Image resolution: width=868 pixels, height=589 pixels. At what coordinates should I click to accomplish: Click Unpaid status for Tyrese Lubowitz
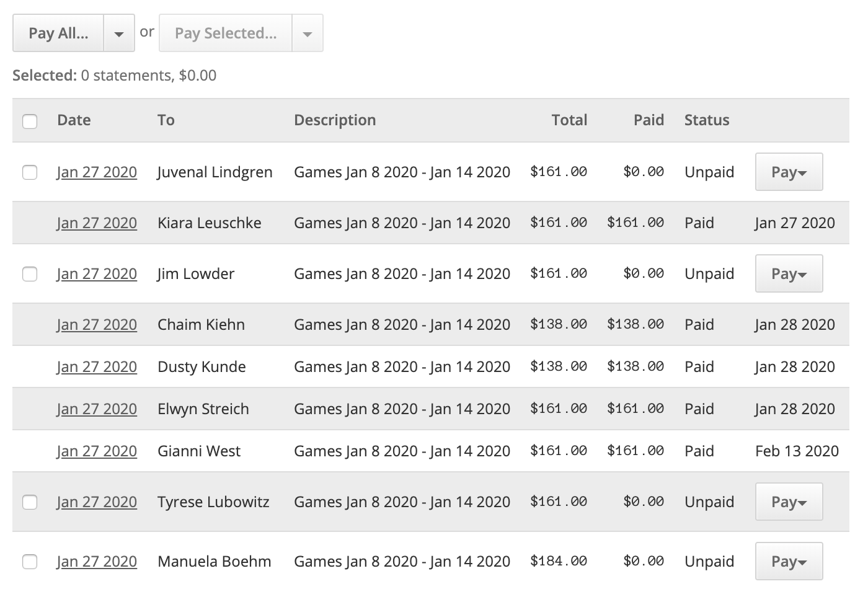pyautogui.click(x=709, y=502)
